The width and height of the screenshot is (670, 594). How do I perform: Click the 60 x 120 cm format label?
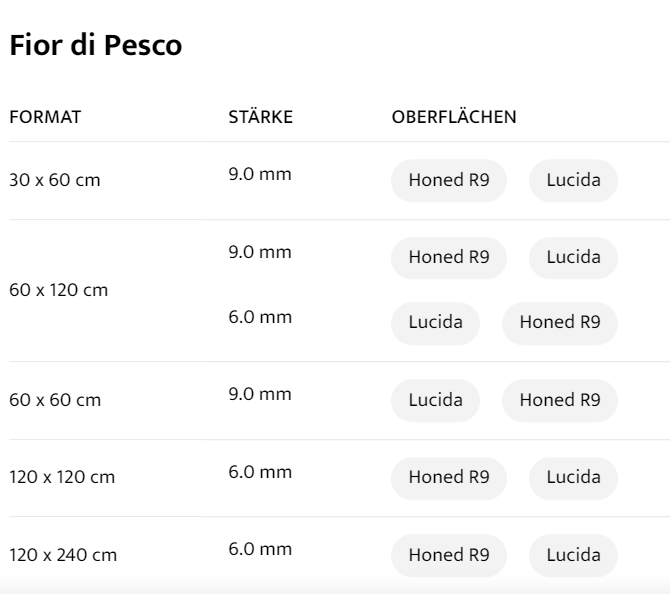(x=58, y=290)
